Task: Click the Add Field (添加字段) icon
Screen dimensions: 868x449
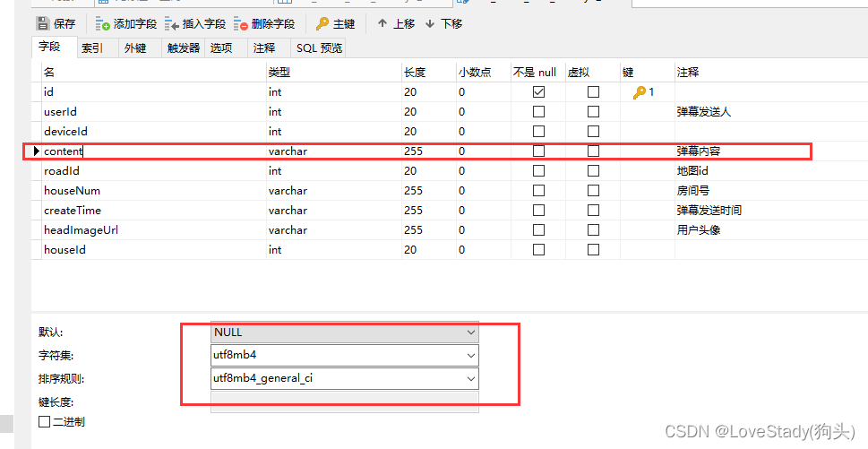Action: pos(102,24)
